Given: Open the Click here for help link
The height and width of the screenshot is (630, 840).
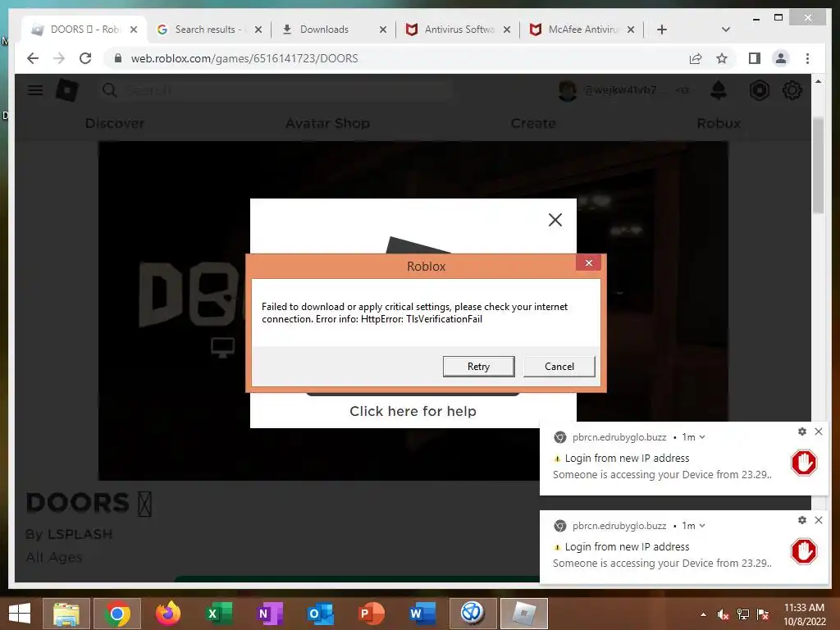Looking at the screenshot, I should tap(413, 411).
